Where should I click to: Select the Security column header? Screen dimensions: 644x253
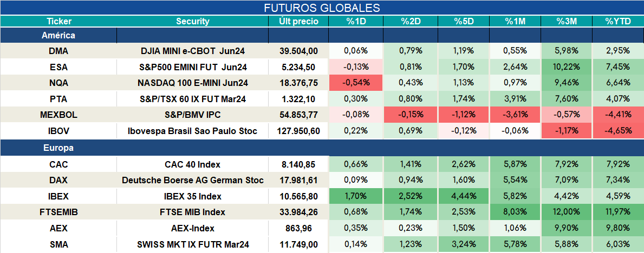click(193, 22)
